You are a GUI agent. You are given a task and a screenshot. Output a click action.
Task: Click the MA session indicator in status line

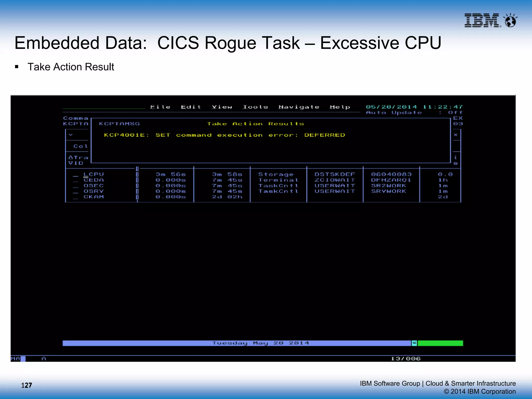point(15,359)
